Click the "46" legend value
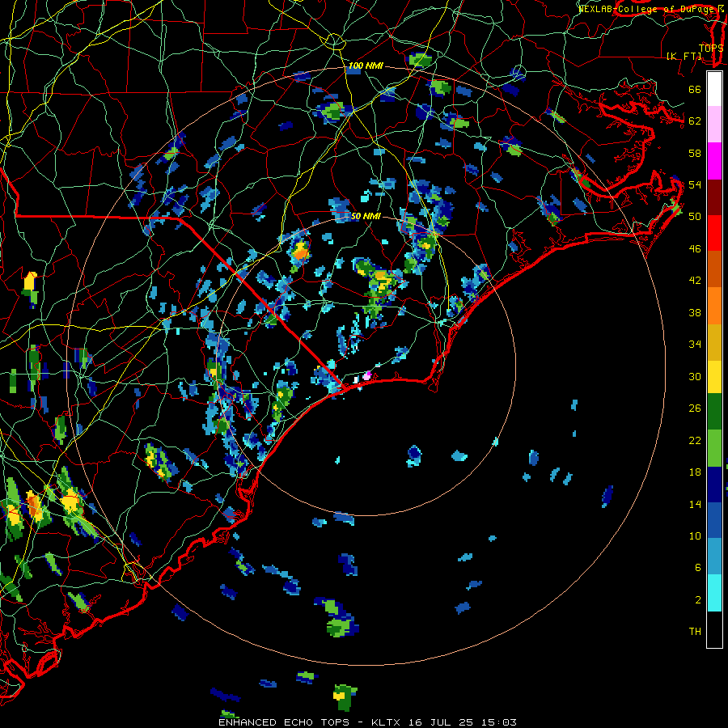Screen dimensions: 728x728 pos(695,249)
